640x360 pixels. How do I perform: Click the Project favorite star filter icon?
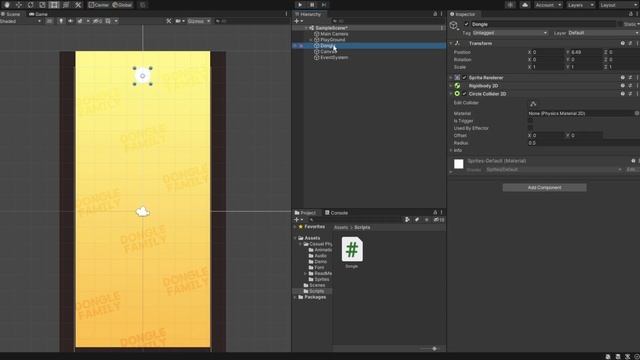point(427,220)
